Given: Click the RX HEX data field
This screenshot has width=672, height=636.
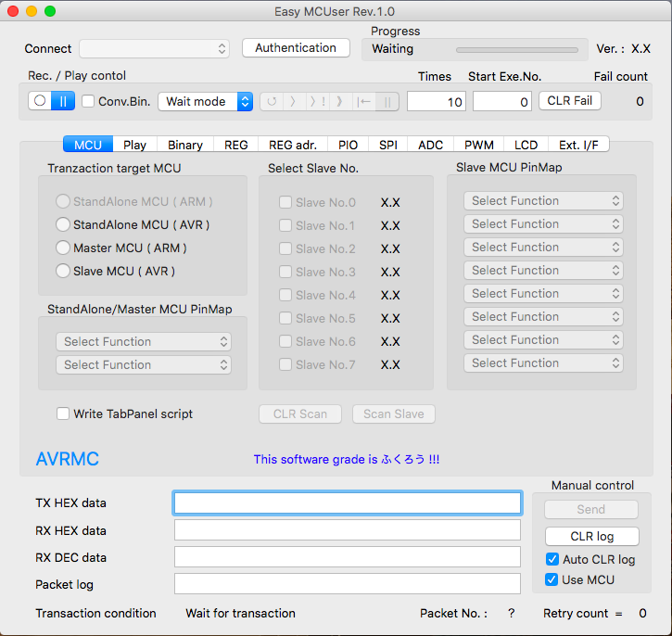Looking at the screenshot, I should [x=348, y=530].
